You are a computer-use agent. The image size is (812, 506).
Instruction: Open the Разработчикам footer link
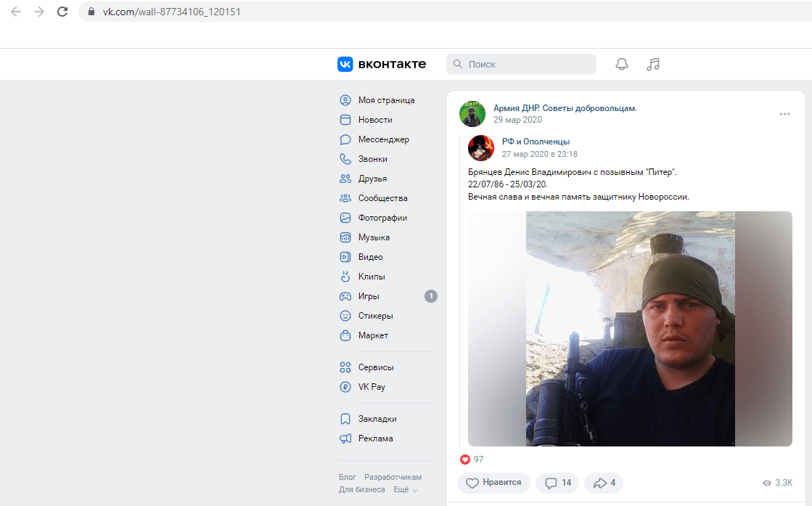pos(393,477)
